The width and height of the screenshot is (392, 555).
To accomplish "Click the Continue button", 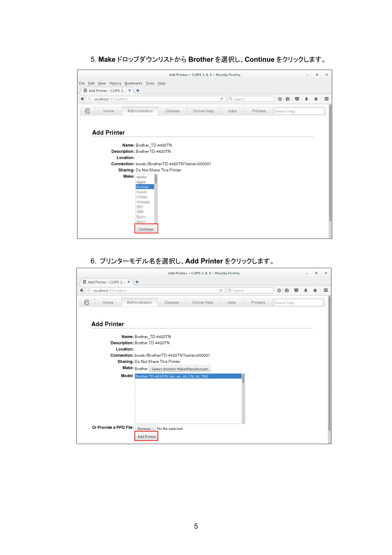I will click(x=146, y=229).
